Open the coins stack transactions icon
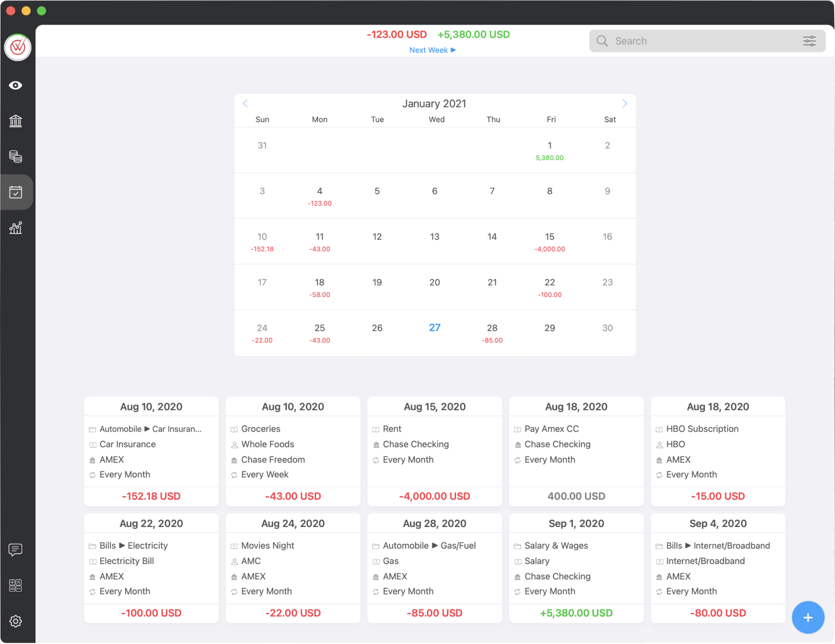 pyautogui.click(x=16, y=156)
